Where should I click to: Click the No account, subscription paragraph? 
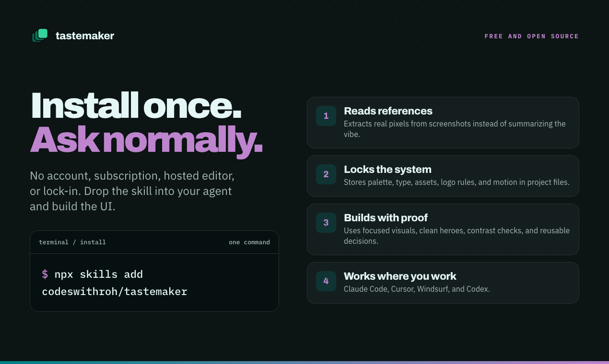pyautogui.click(x=132, y=191)
